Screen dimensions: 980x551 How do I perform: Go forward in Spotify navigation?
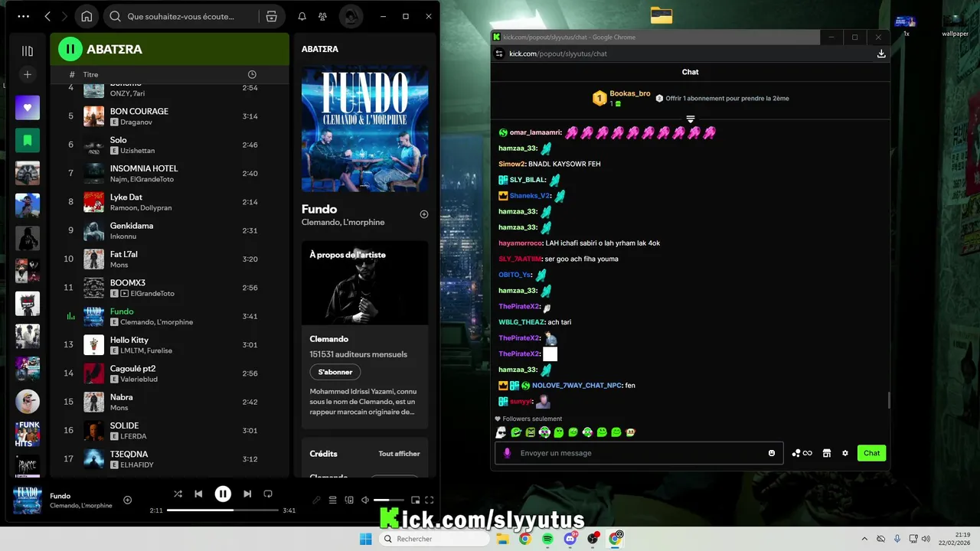(x=64, y=16)
